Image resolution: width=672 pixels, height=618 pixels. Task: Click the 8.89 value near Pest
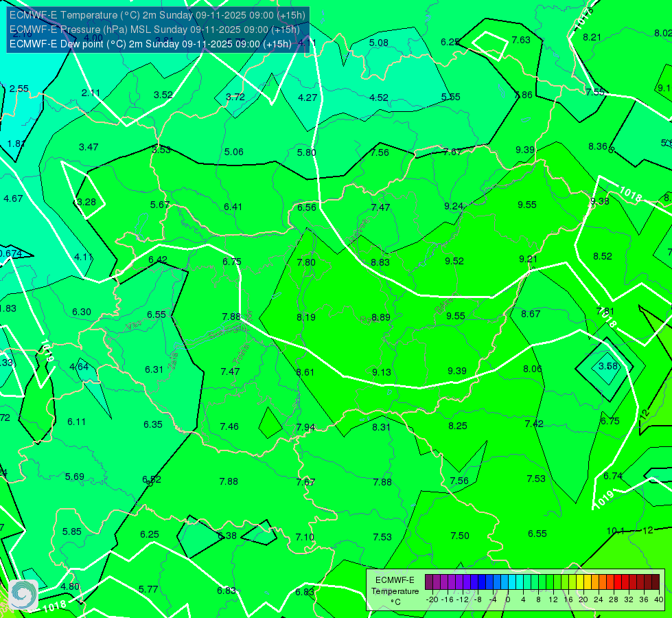[381, 317]
